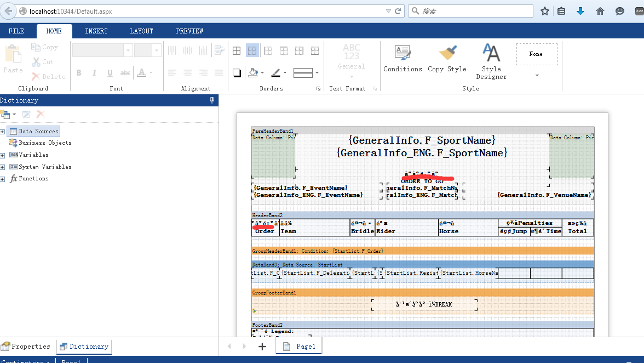Click the vertical align bottom icon
644x363 pixels.
click(203, 50)
